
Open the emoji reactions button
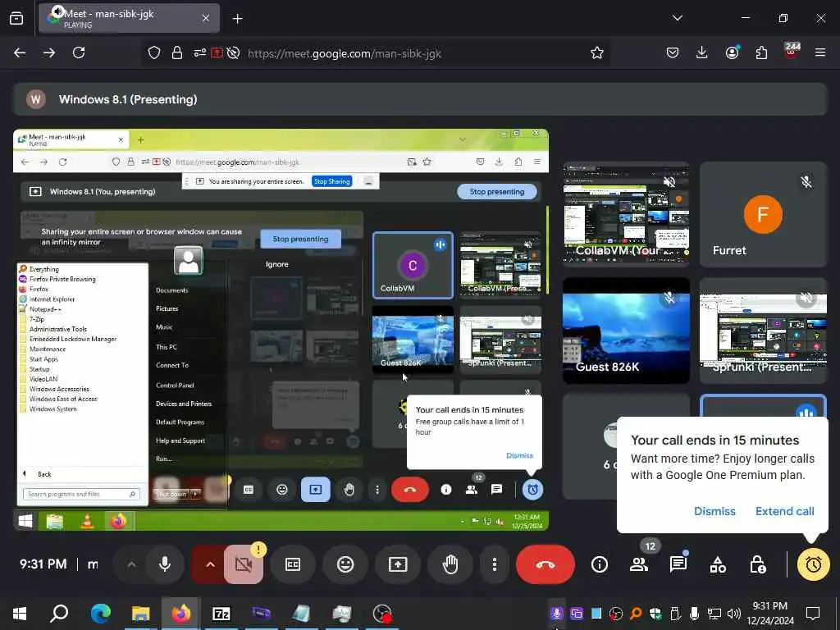pos(345,564)
